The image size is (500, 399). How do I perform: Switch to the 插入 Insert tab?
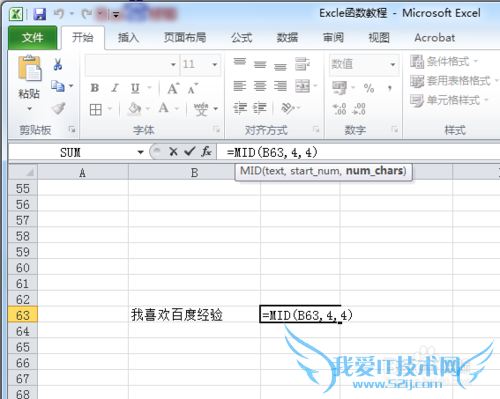(128, 38)
